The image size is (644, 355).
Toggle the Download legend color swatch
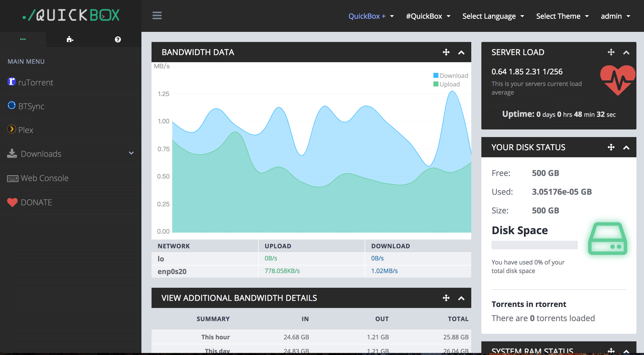pos(436,76)
